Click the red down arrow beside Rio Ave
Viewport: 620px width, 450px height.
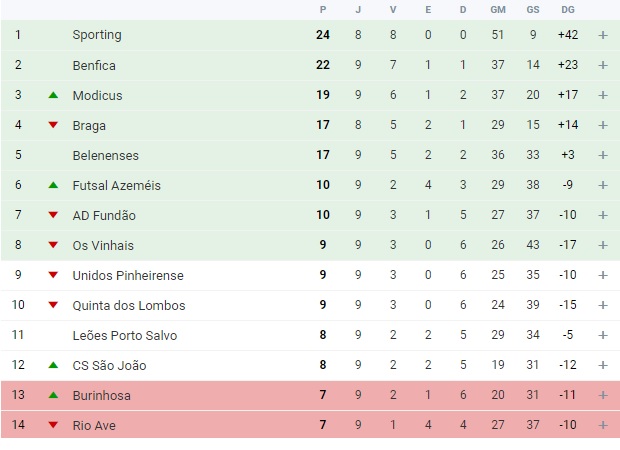(x=53, y=426)
